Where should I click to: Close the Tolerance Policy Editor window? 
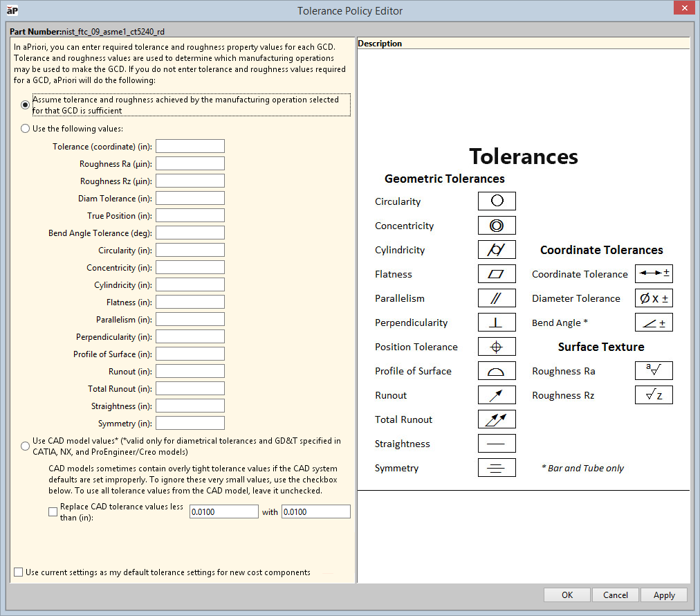click(684, 8)
